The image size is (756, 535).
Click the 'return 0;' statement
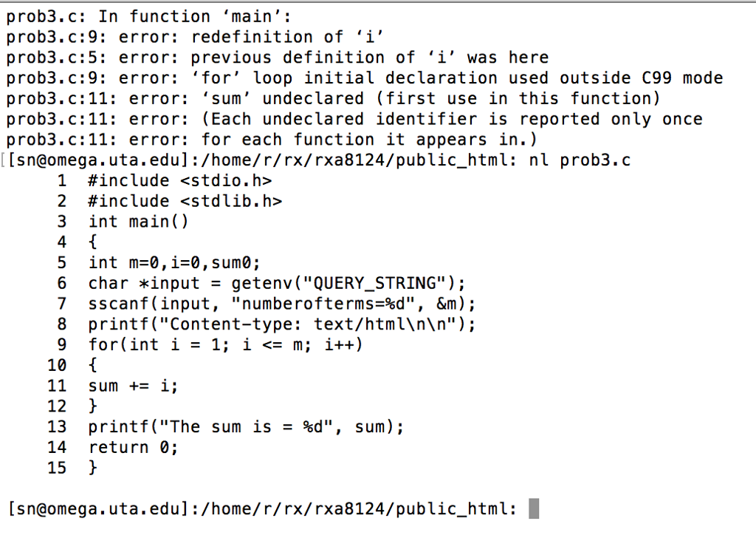[x=133, y=448]
